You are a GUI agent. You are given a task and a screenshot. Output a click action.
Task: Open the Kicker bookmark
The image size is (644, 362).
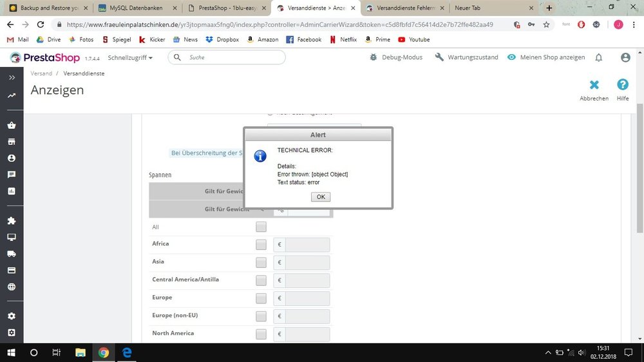[152, 39]
